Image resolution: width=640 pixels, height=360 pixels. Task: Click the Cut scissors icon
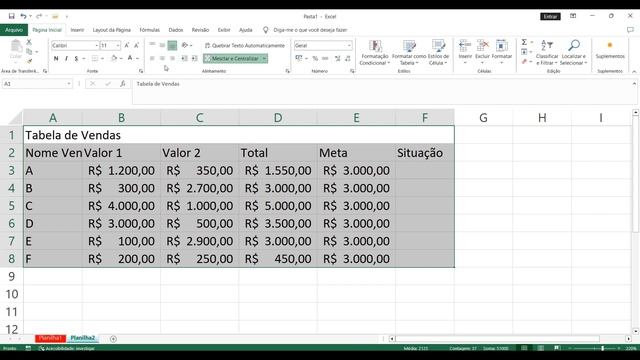tap(29, 42)
